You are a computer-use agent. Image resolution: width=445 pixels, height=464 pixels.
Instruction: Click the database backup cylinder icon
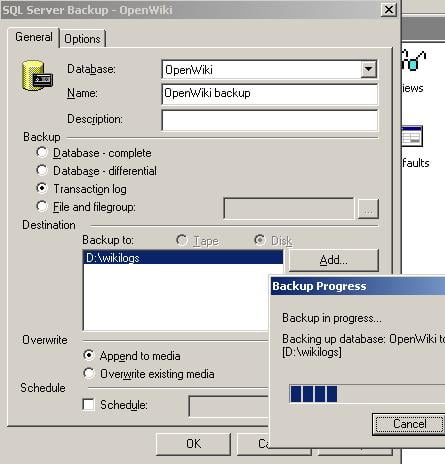(37, 76)
